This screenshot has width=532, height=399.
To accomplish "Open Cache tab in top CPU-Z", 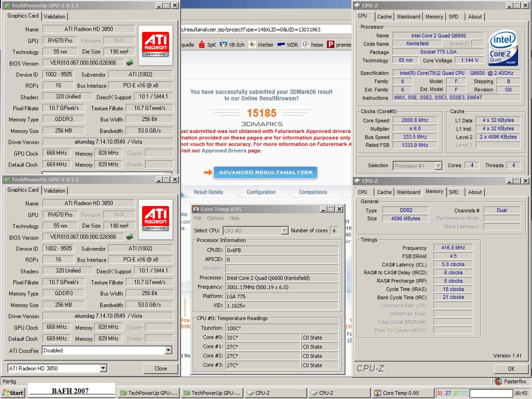I will pos(384,17).
